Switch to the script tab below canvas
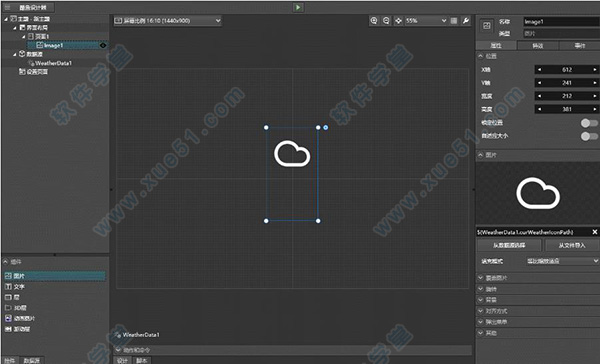600x364 pixels. coord(142,361)
